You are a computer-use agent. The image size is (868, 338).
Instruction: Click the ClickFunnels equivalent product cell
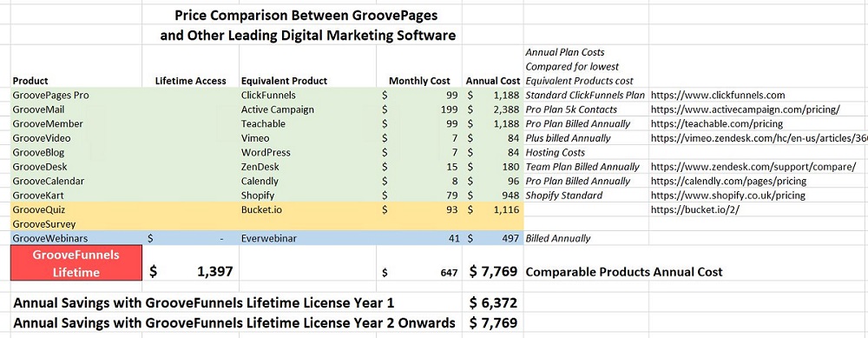click(307, 95)
